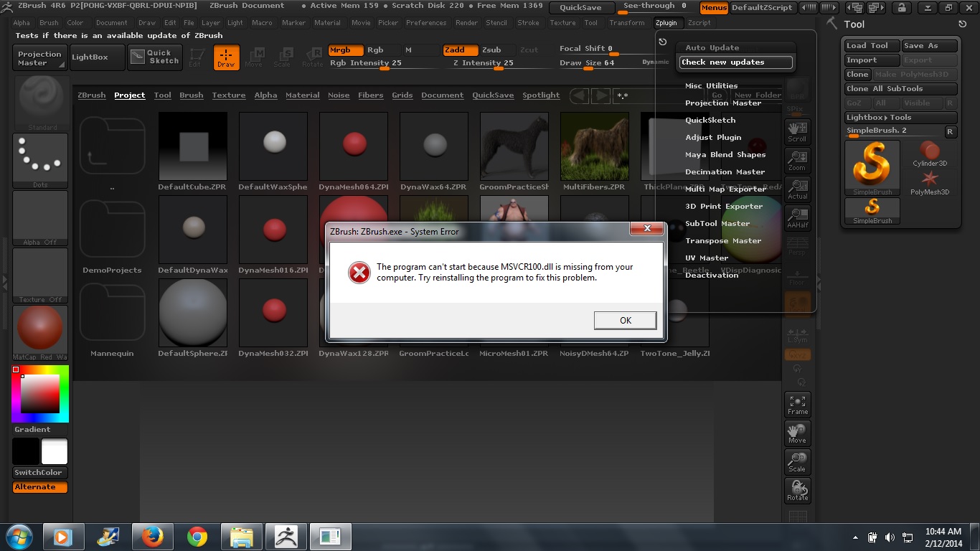Screen dimensions: 980x551
Task: Click the Scroll canvas icon
Action: click(797, 131)
